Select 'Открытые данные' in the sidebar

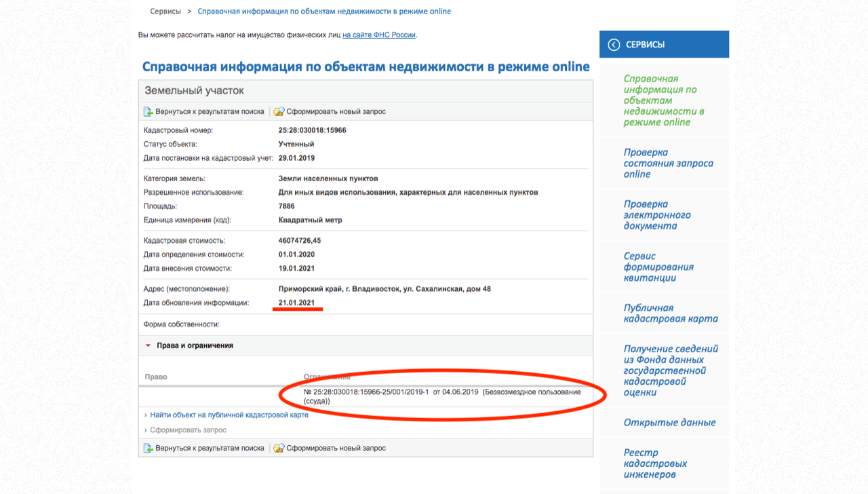tap(669, 423)
